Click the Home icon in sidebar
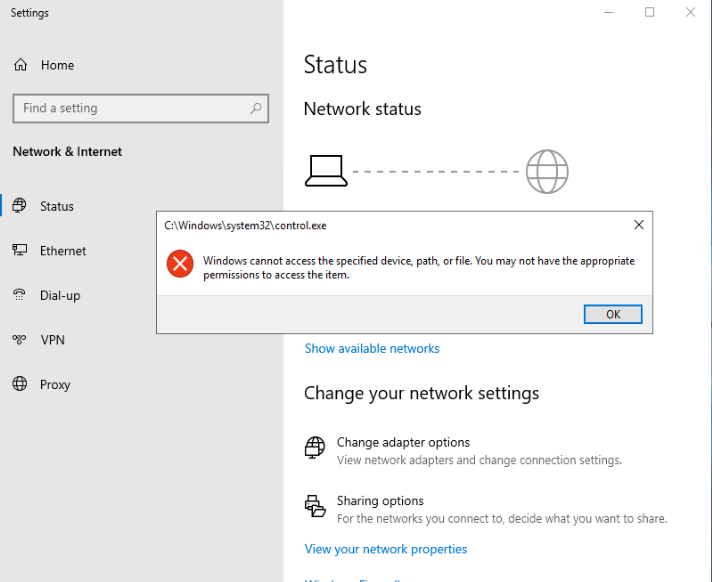712x582 pixels. click(x=20, y=65)
